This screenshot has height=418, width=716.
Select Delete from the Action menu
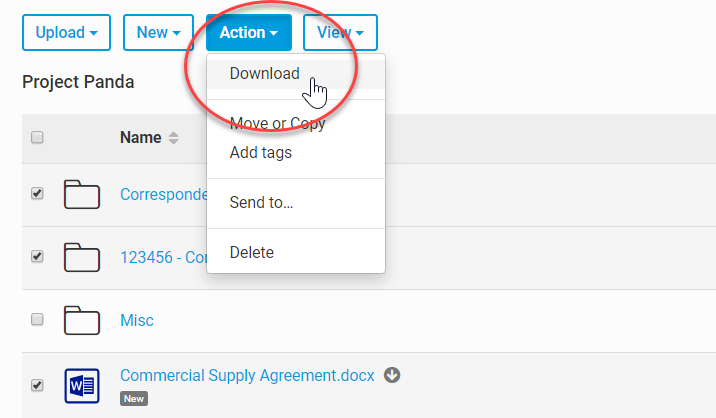251,252
